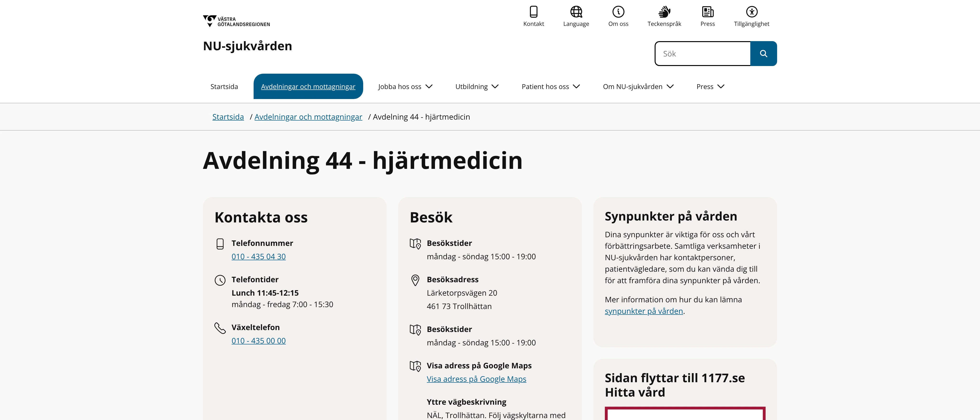Click the Lärketorpsvägen 20 address line
Viewport: 980px width, 420px height.
tap(462, 293)
